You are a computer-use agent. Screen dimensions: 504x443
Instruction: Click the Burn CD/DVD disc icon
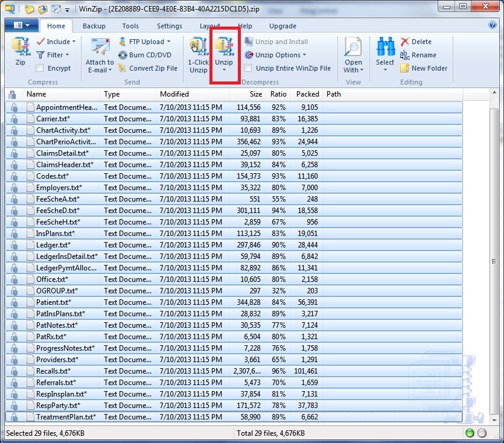123,56
